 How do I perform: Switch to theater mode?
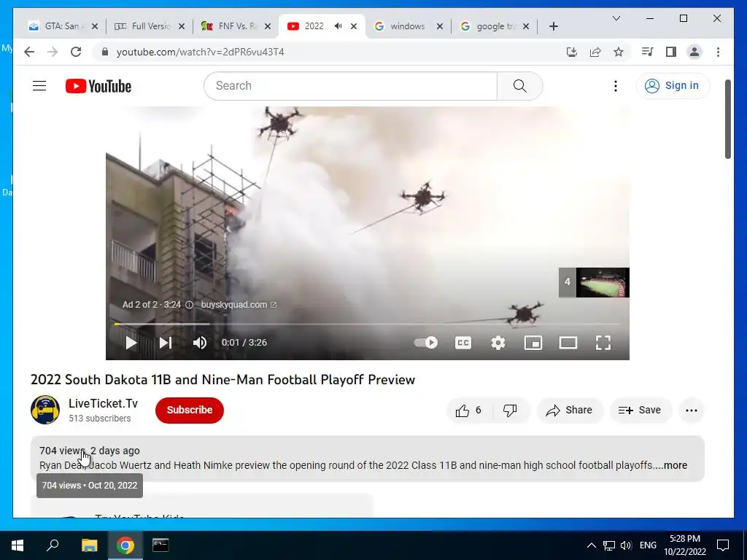coord(568,343)
